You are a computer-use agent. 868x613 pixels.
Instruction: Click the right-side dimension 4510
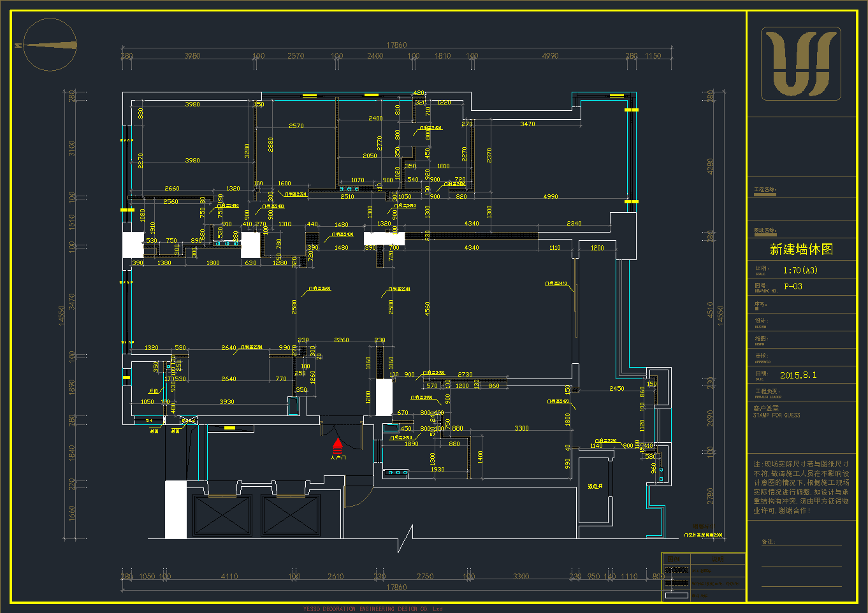pyautogui.click(x=711, y=310)
